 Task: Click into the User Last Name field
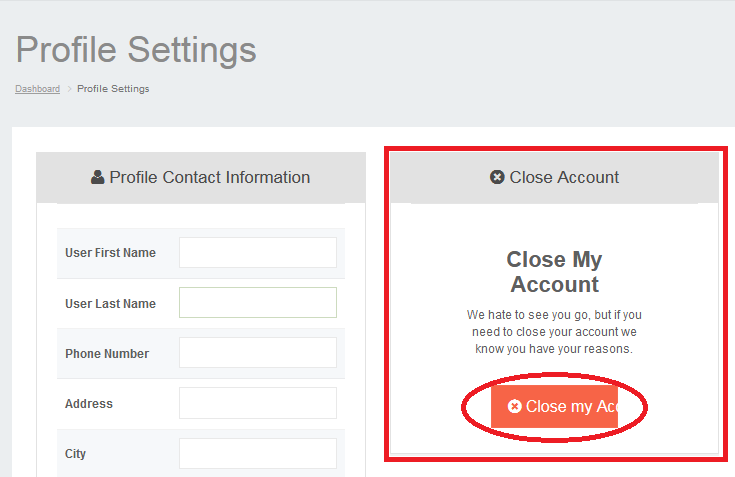pos(258,303)
